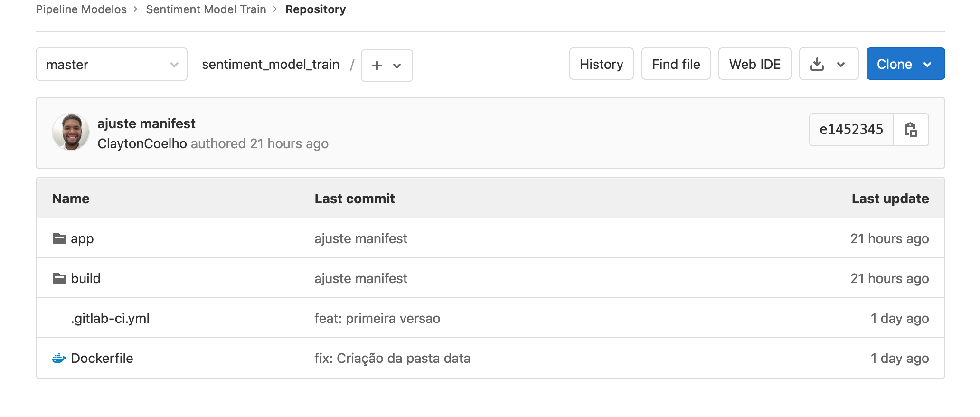Open Sentiment Model Train breadcrumb
Image resolution: width=980 pixels, height=417 pixels.
tap(206, 9)
